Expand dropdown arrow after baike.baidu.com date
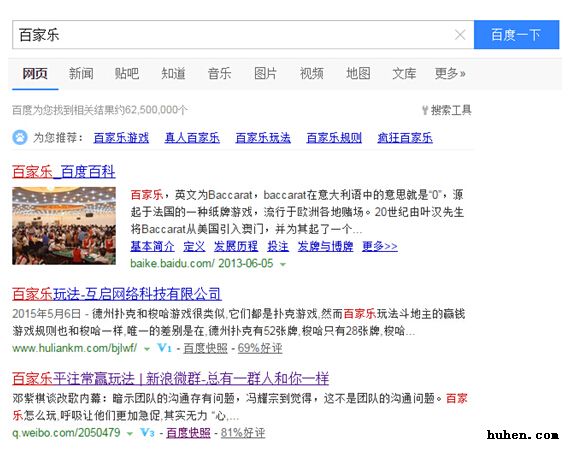 pyautogui.click(x=283, y=265)
